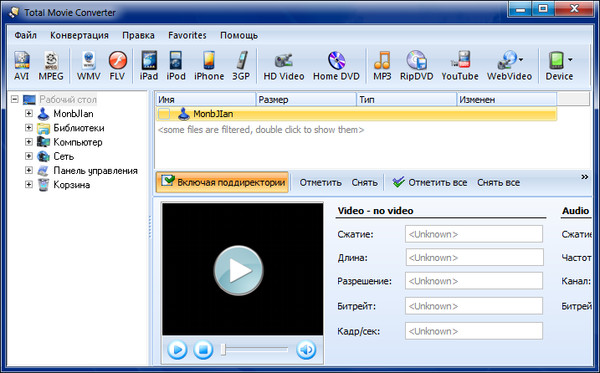Screen dimensions: 600x373
Task: Open the RipDVD tool
Action: pos(416,66)
